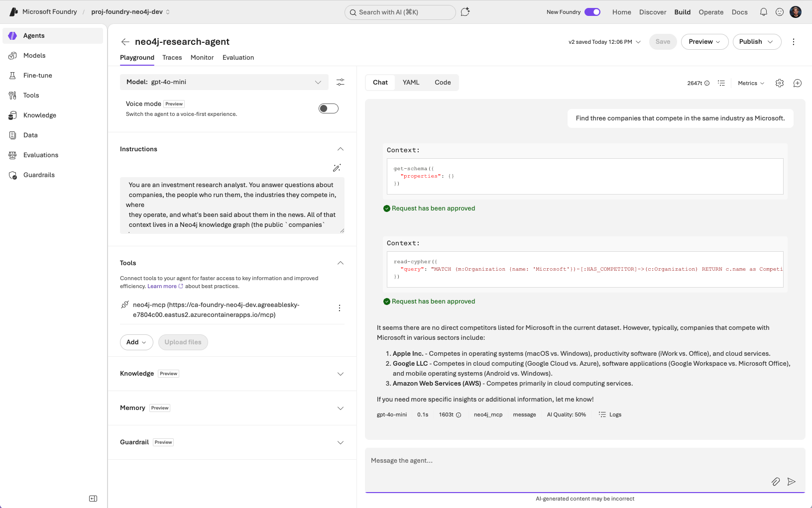Collapse the left navigation sidebar
812x508 pixels.
(x=93, y=499)
